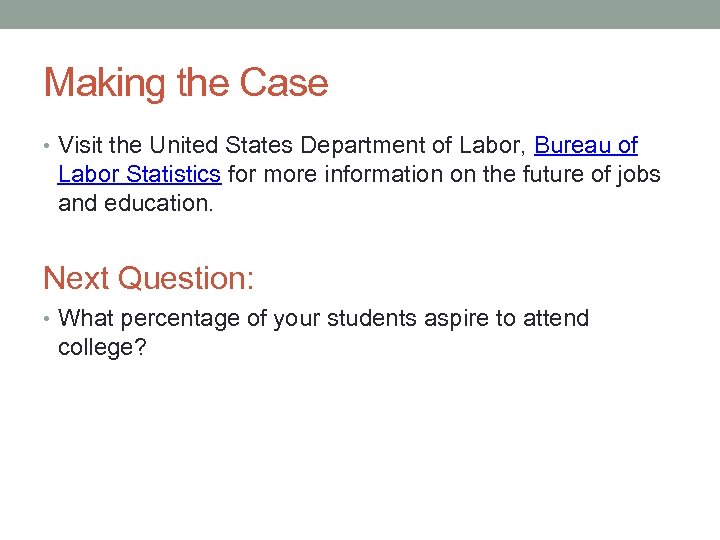Click the gray header bar at top
Image resolution: width=720 pixels, height=540 pixels.
(x=360, y=14)
